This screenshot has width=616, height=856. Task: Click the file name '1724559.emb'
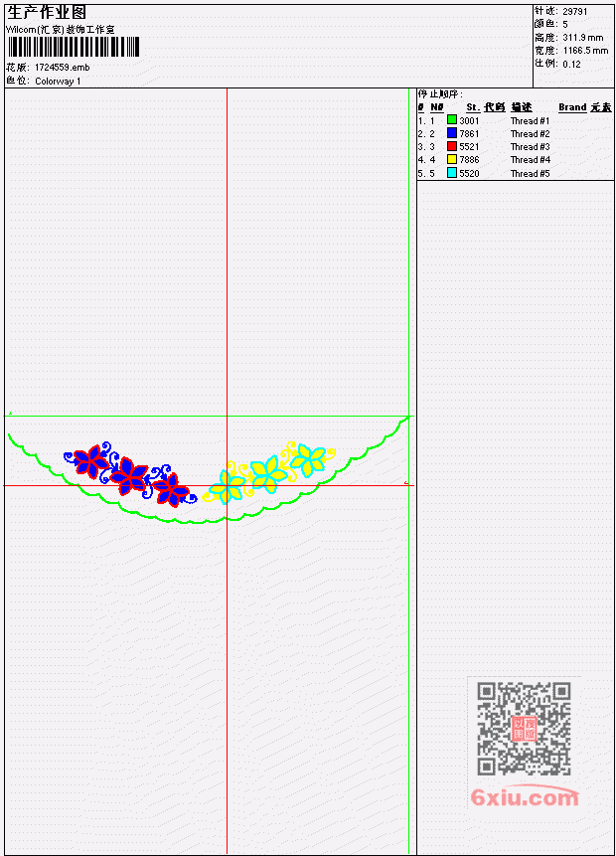click(63, 68)
